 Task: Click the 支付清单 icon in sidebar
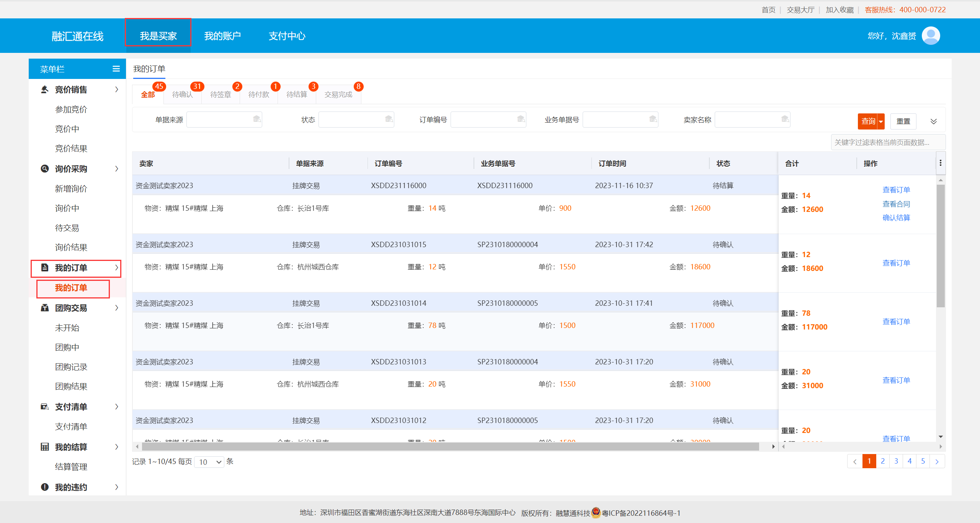45,407
